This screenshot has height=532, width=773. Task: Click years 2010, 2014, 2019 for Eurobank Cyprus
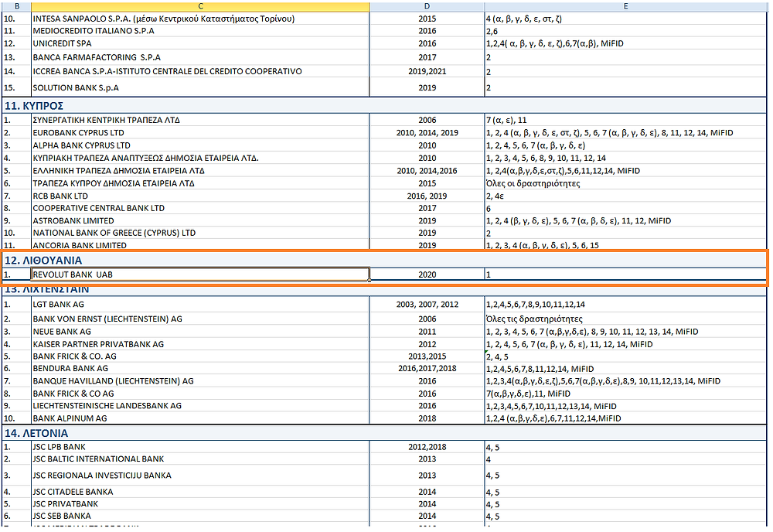point(427,133)
